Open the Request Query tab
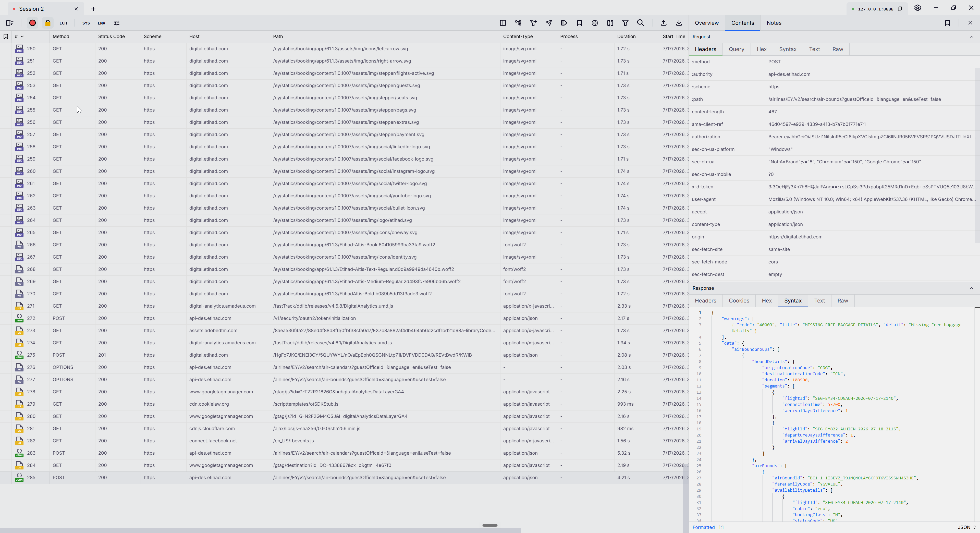 [x=736, y=49]
